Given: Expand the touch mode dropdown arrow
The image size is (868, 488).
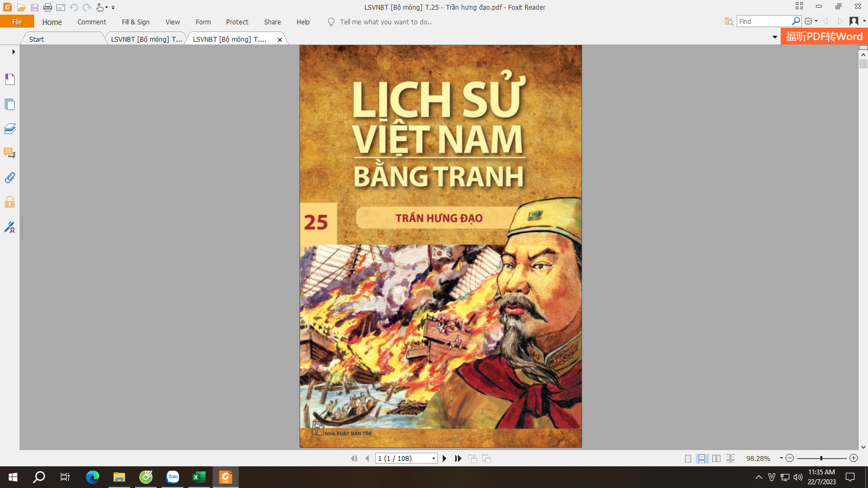Looking at the screenshot, I should click(x=106, y=8).
